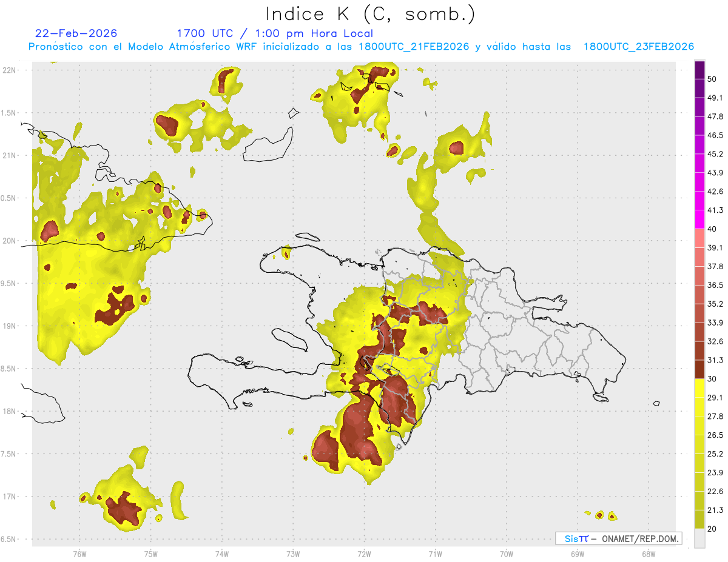
Task: Click the time label "1700 UTC / 1:00 pm Hora Local"
Action: pyautogui.click(x=275, y=33)
